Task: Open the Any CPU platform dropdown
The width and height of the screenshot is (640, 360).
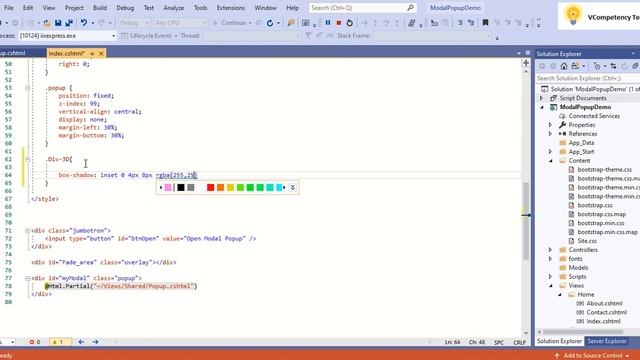Action: click(204, 23)
